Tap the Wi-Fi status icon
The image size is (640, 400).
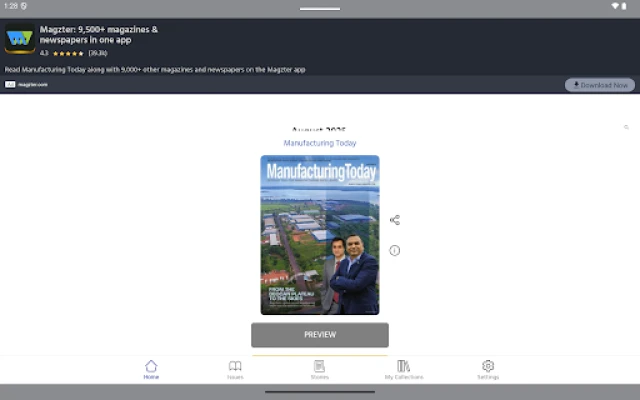[x=615, y=6]
